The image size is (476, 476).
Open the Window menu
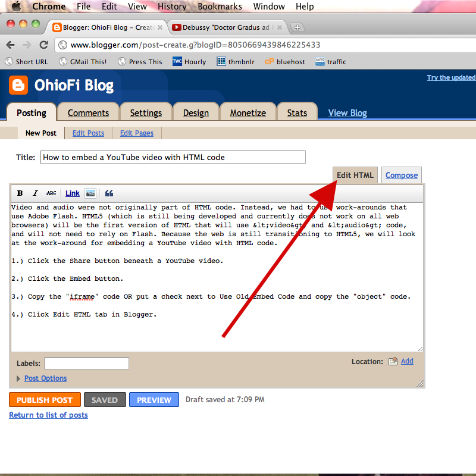click(269, 7)
